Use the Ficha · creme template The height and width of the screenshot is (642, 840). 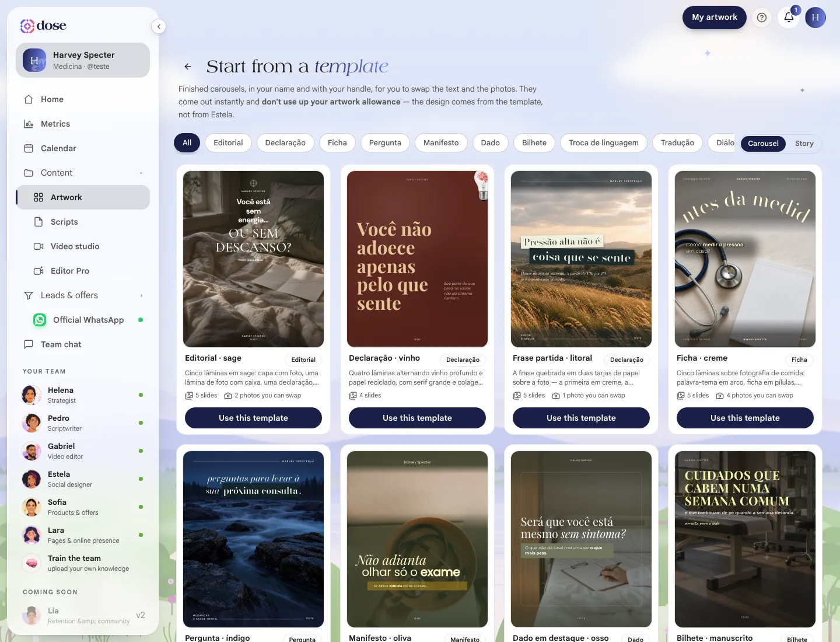745,418
